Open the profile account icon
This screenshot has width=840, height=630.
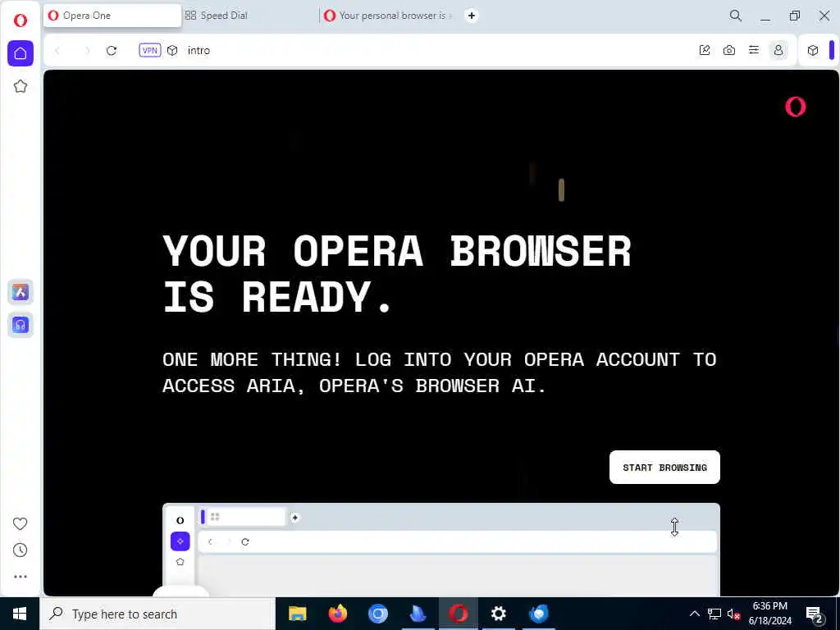pos(778,50)
